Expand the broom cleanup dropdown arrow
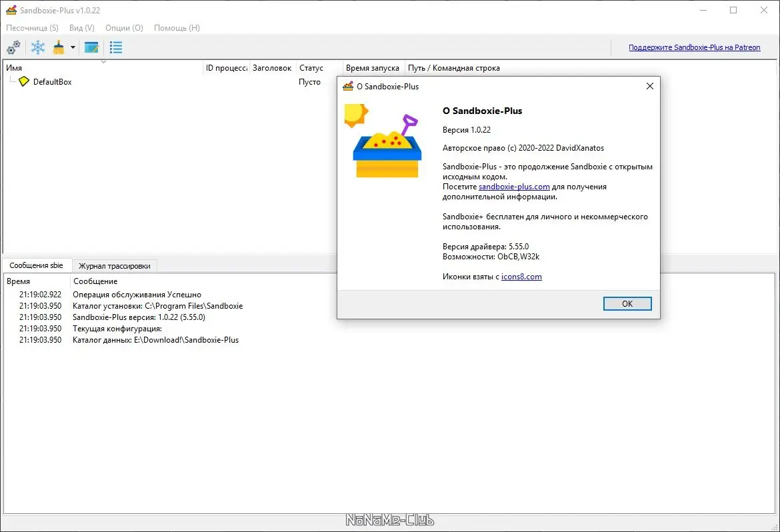Viewport: 780px width, 532px height. [73, 47]
